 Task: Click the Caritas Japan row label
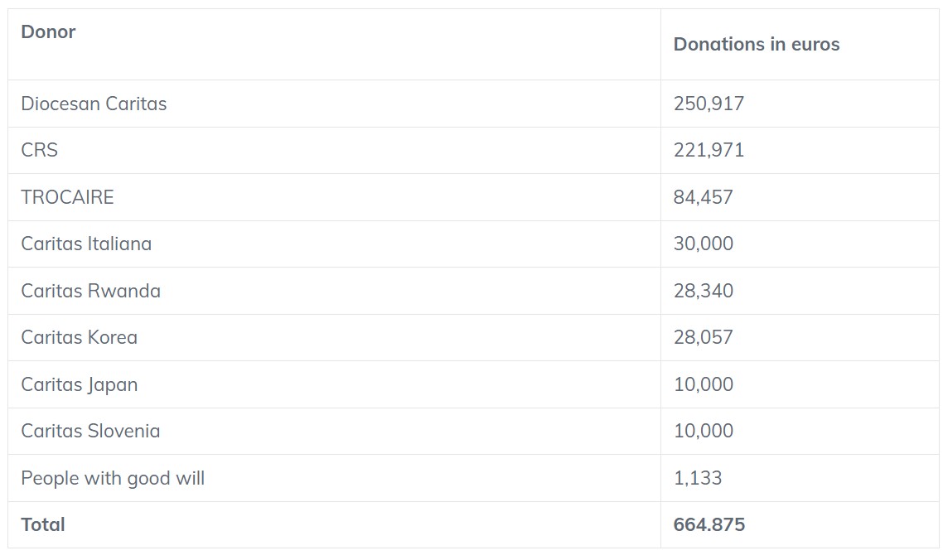tap(80, 384)
